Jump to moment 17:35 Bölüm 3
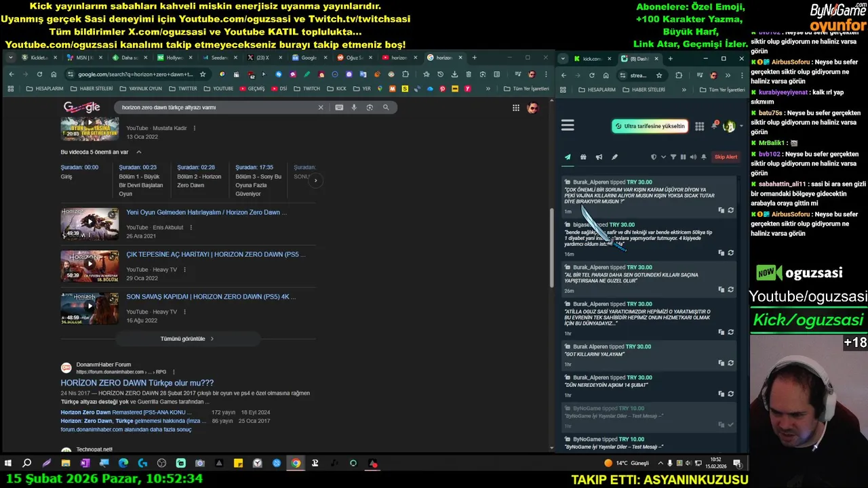The width and height of the screenshot is (868, 488). click(258, 180)
